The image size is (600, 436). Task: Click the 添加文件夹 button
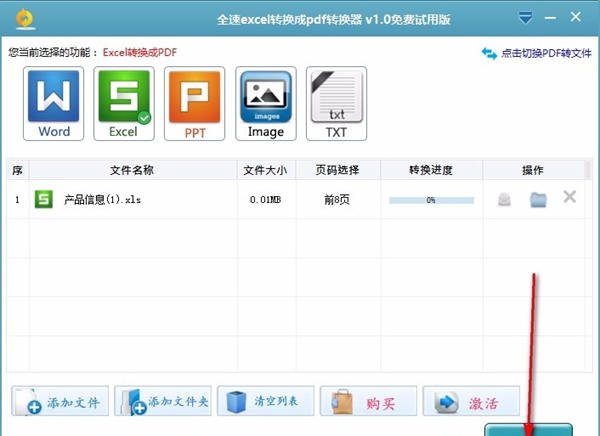point(163,401)
